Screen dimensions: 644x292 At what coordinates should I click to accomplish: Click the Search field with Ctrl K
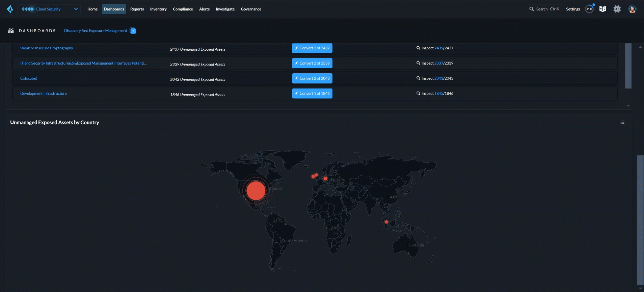point(544,9)
